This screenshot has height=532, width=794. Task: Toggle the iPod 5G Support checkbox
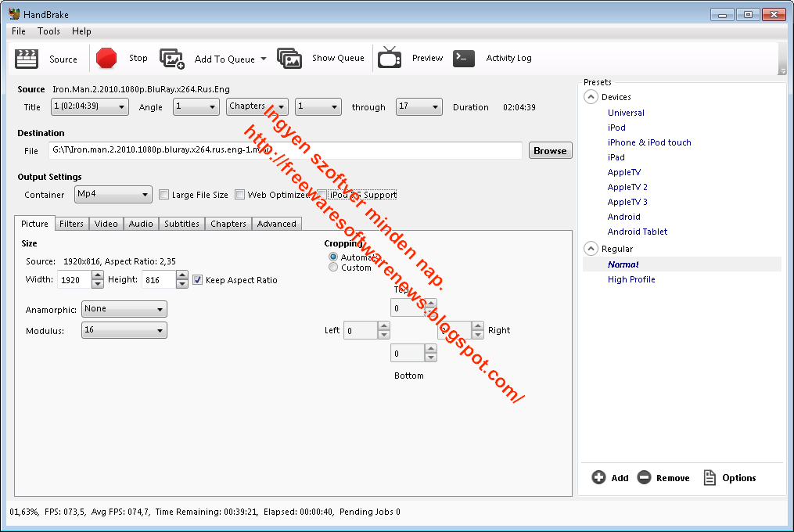[322, 195]
